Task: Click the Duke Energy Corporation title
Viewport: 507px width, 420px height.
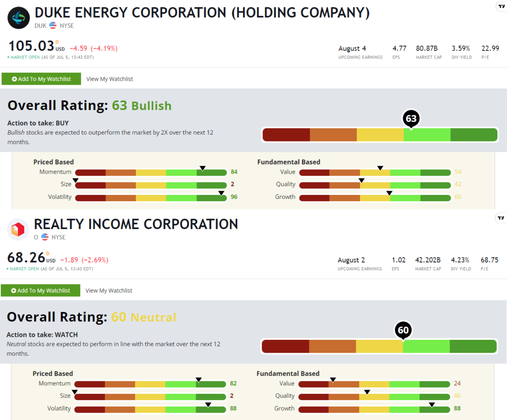Action: pyautogui.click(x=202, y=13)
